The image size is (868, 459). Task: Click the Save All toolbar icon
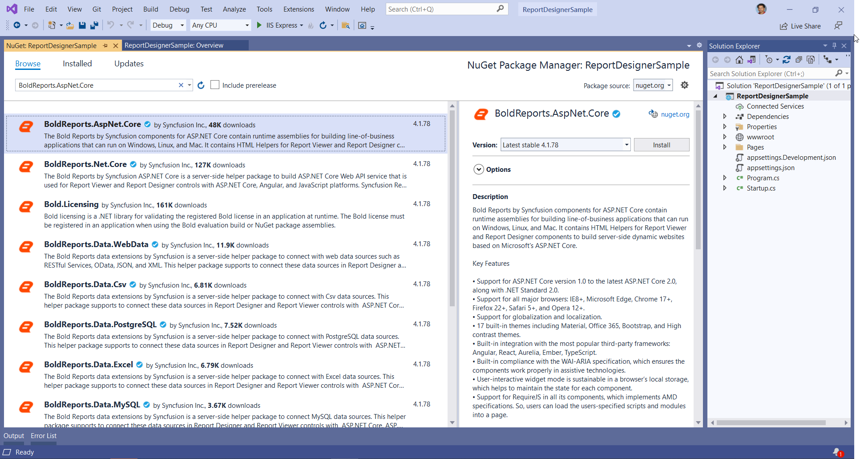coord(94,25)
